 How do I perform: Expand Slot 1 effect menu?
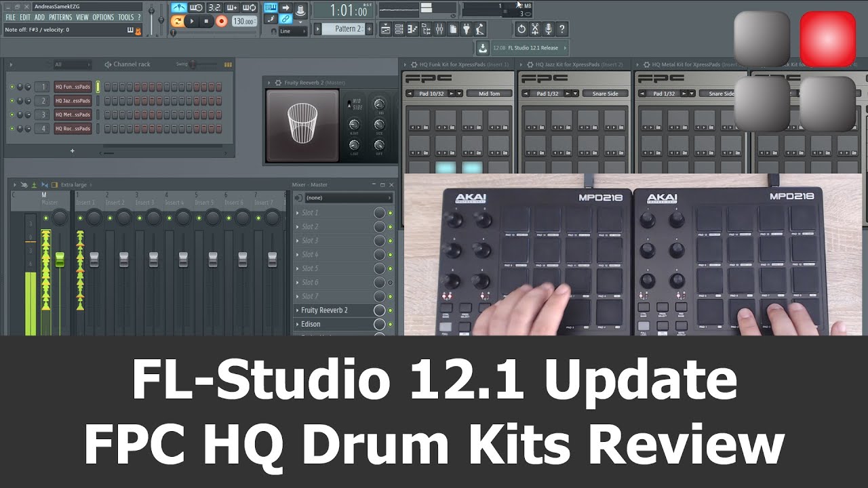[x=297, y=213]
